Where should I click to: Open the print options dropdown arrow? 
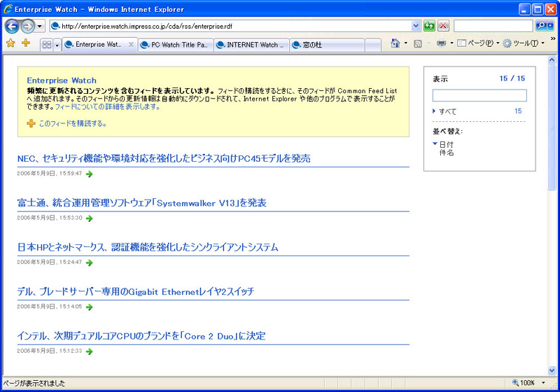pos(451,43)
